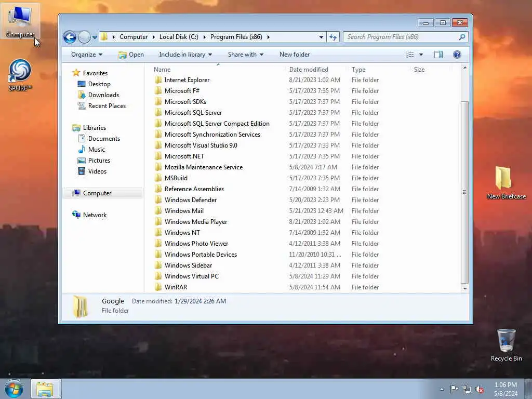The image size is (532, 399).
Task: Click the Windows Explorer taskbar button
Action: tap(45, 389)
